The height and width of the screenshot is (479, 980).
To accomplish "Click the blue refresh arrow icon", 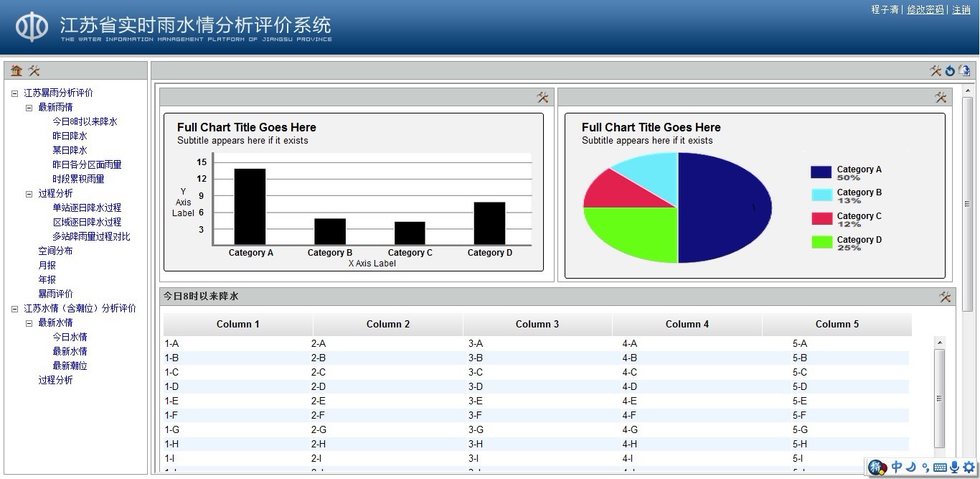I will point(950,70).
